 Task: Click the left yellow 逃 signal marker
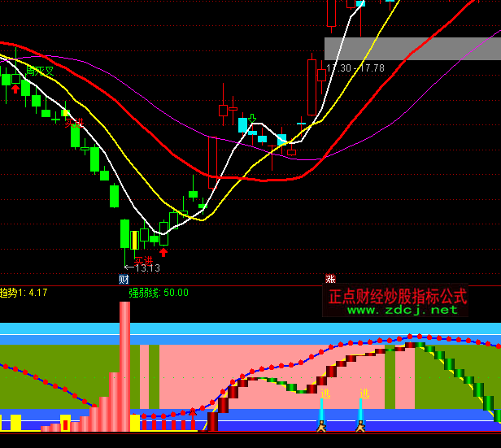coord(325,394)
